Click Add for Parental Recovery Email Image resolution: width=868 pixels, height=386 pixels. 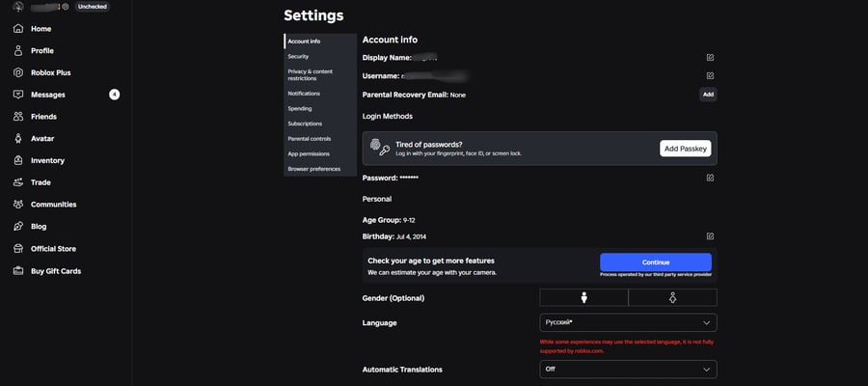(x=708, y=95)
